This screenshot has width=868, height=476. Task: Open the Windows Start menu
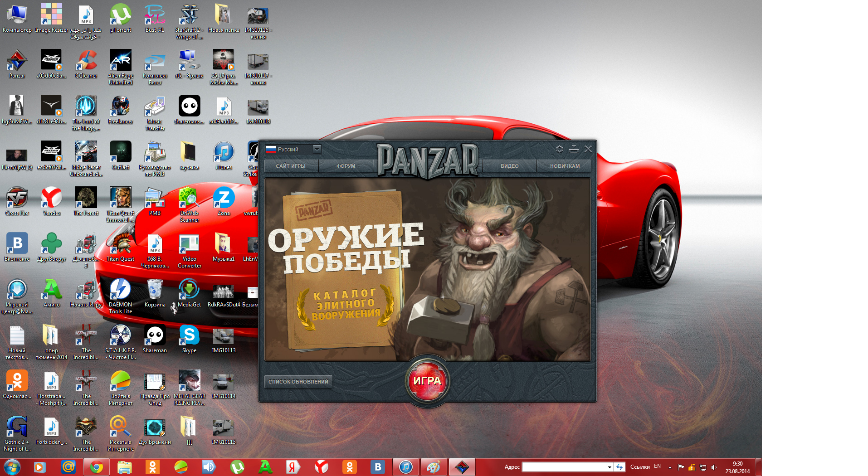click(x=12, y=467)
